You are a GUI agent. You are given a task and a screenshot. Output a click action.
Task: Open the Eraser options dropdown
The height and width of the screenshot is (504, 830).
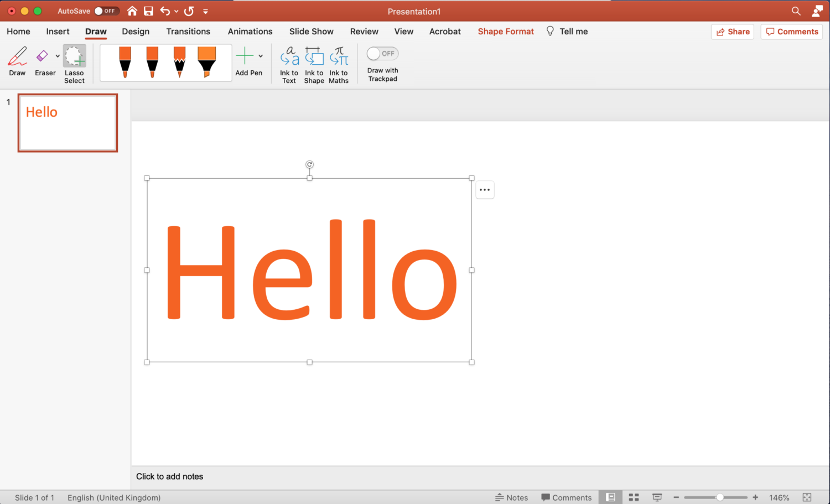pyautogui.click(x=58, y=55)
